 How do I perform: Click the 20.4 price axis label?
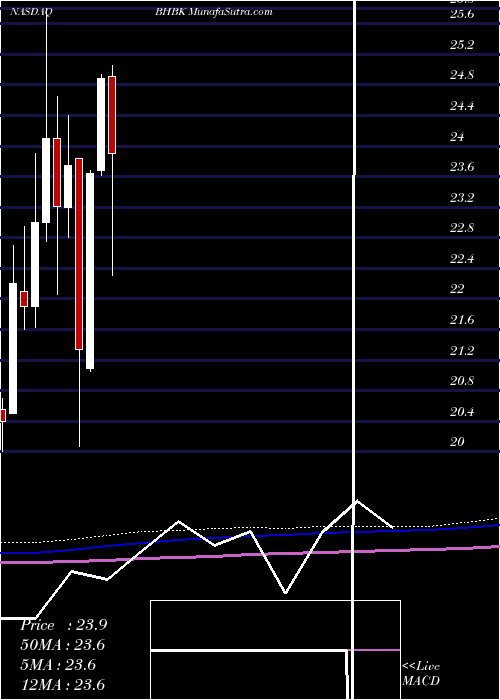pyautogui.click(x=462, y=412)
